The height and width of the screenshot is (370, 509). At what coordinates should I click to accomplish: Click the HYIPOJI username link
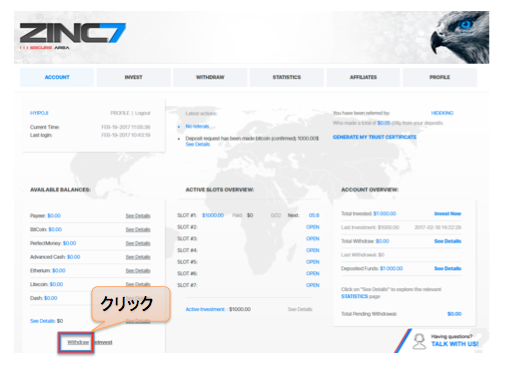pos(39,113)
